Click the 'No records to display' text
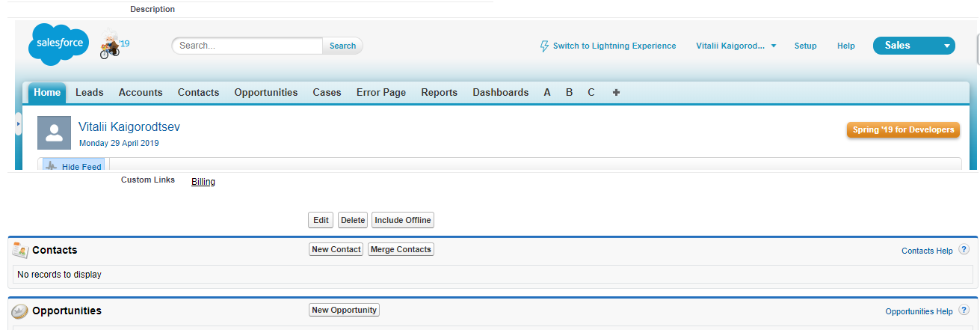Viewport: 980px width, 330px height. 59,275
